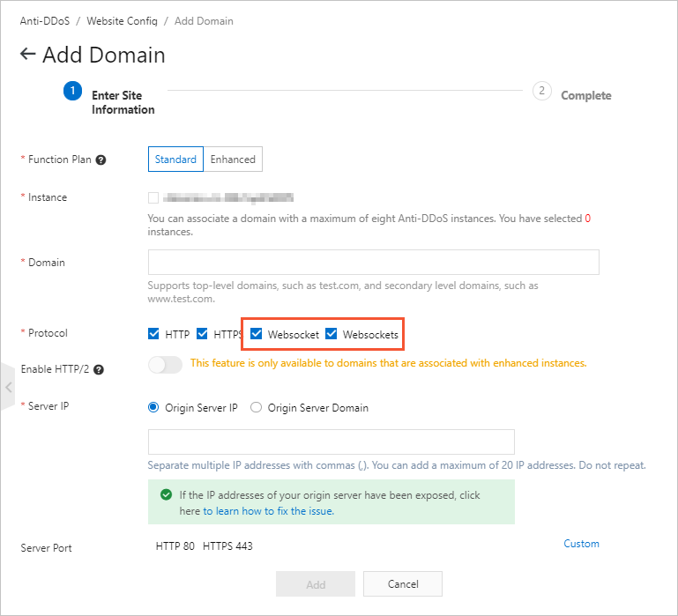Click the Domain input field
This screenshot has width=678, height=616.
[373, 263]
